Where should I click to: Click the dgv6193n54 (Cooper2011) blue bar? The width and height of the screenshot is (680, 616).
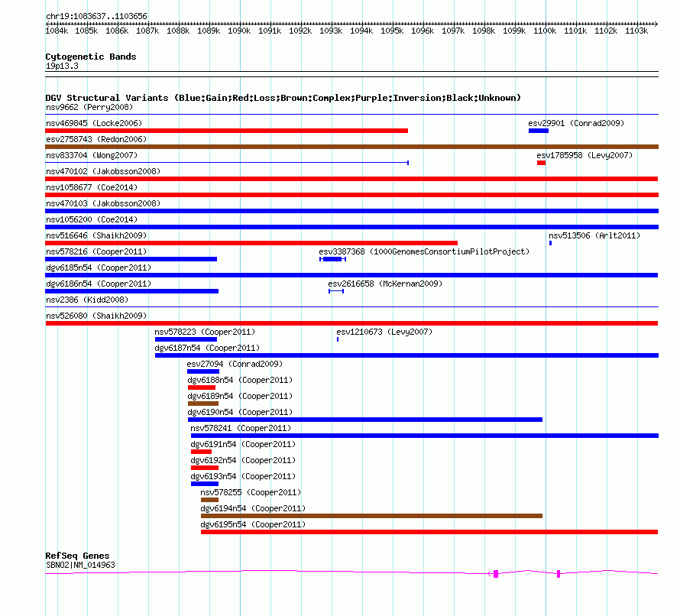point(205,484)
